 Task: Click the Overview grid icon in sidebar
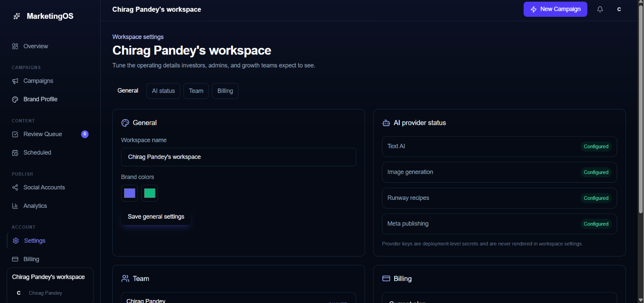click(x=15, y=46)
